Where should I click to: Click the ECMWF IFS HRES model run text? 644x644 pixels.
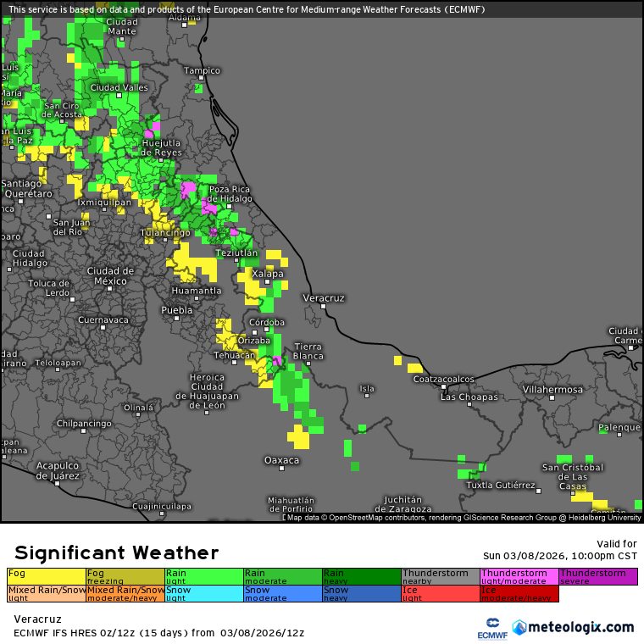159,633
